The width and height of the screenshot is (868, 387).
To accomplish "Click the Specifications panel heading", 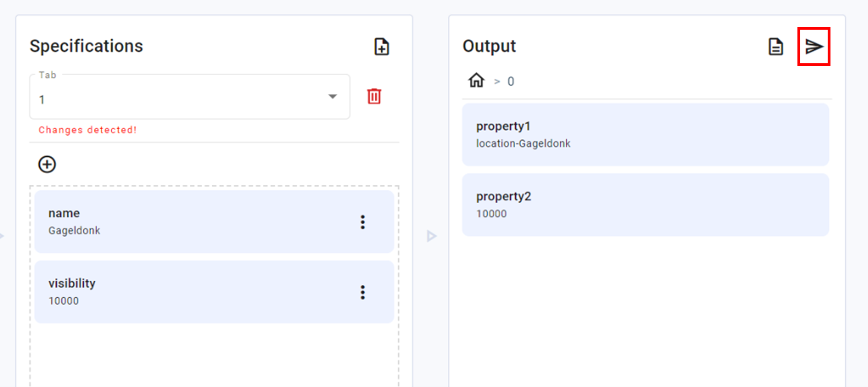I will [86, 46].
